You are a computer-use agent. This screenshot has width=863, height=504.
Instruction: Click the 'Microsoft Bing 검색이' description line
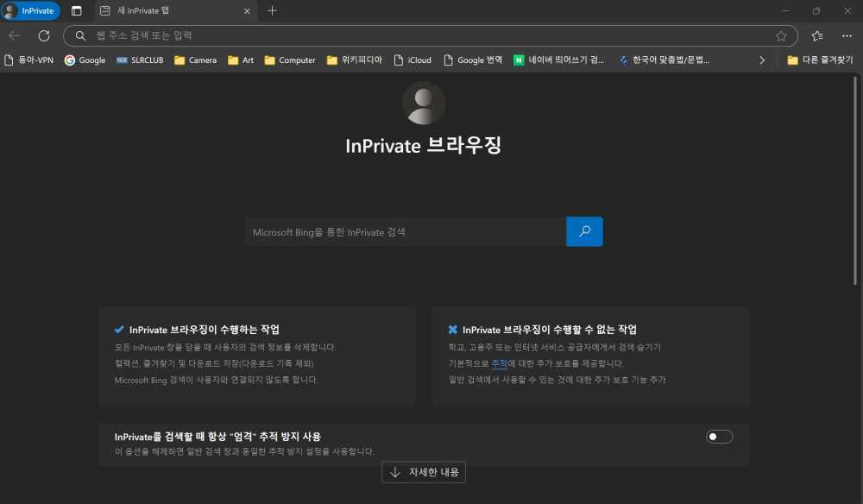click(216, 381)
